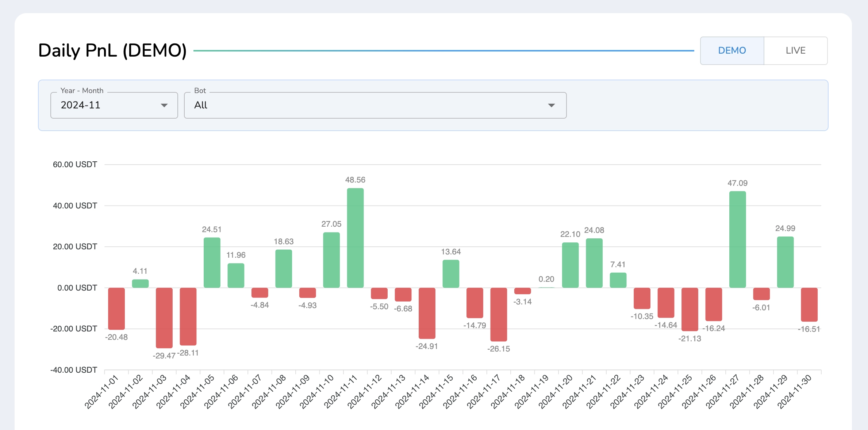Image resolution: width=868 pixels, height=430 pixels.
Task: Click the green 11.96 bar for 2024-11-06
Action: click(x=236, y=276)
